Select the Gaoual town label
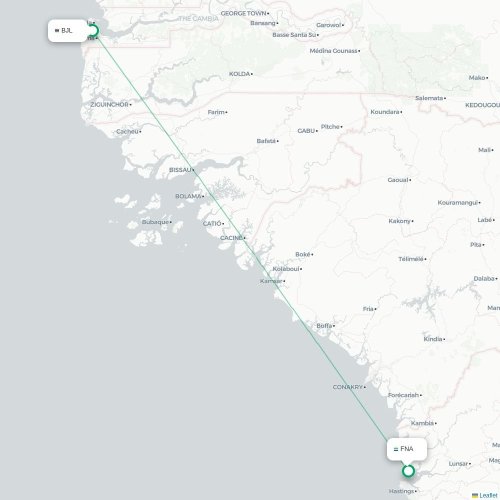Viewport: 500px width, 500px height. point(398,180)
